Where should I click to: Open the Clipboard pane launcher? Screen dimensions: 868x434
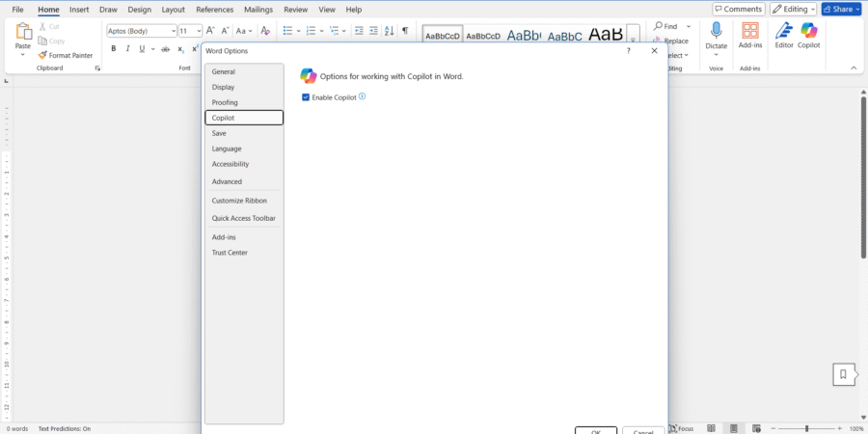pyautogui.click(x=97, y=68)
